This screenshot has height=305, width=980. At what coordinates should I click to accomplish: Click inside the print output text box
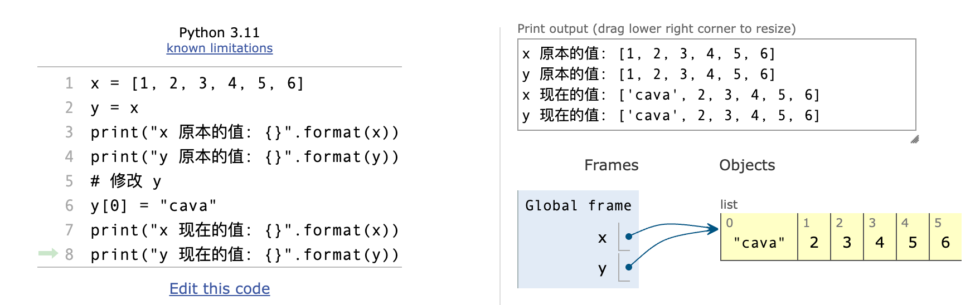(716, 85)
